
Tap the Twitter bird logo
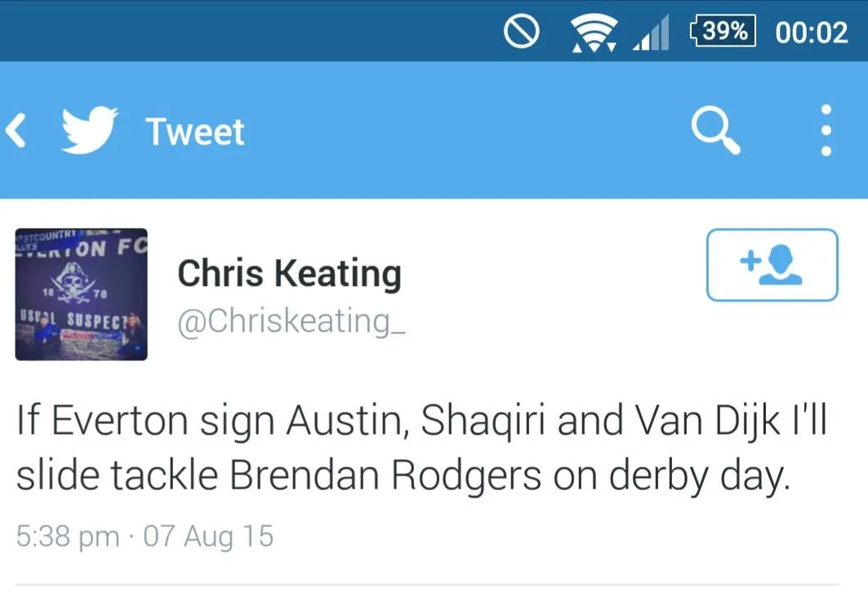point(90,131)
